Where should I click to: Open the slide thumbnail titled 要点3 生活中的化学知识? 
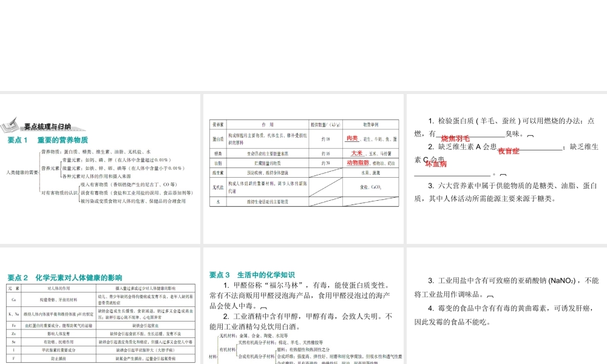click(303, 306)
